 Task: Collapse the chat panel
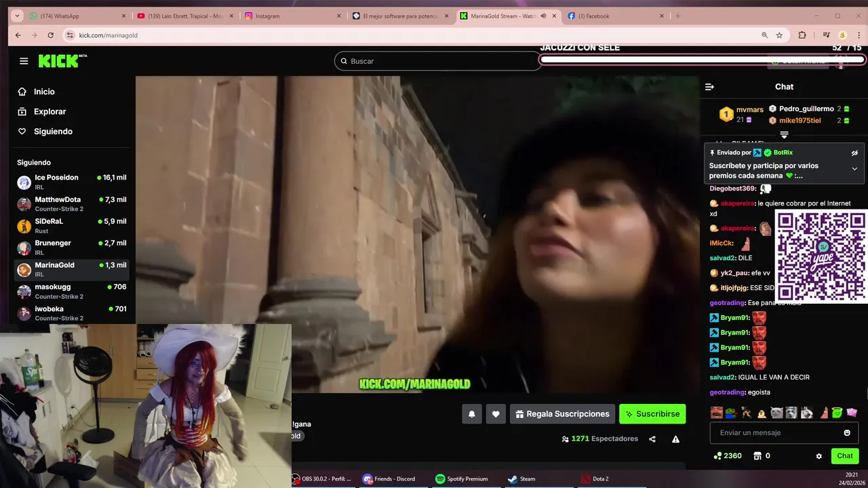709,87
